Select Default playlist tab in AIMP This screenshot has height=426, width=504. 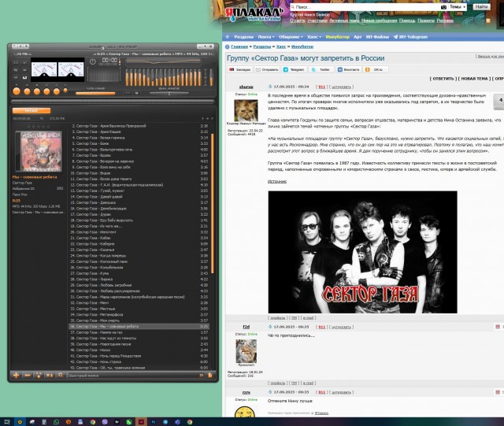click(x=31, y=110)
